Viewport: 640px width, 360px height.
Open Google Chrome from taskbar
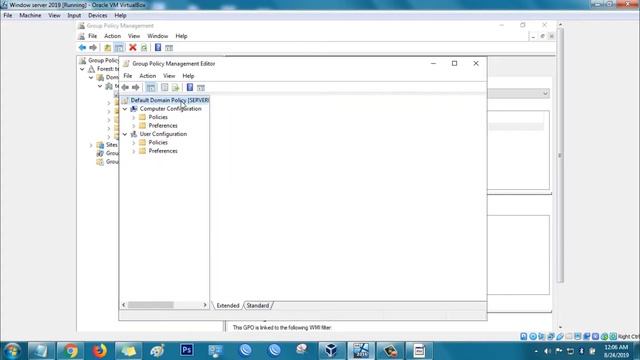(x=70, y=351)
